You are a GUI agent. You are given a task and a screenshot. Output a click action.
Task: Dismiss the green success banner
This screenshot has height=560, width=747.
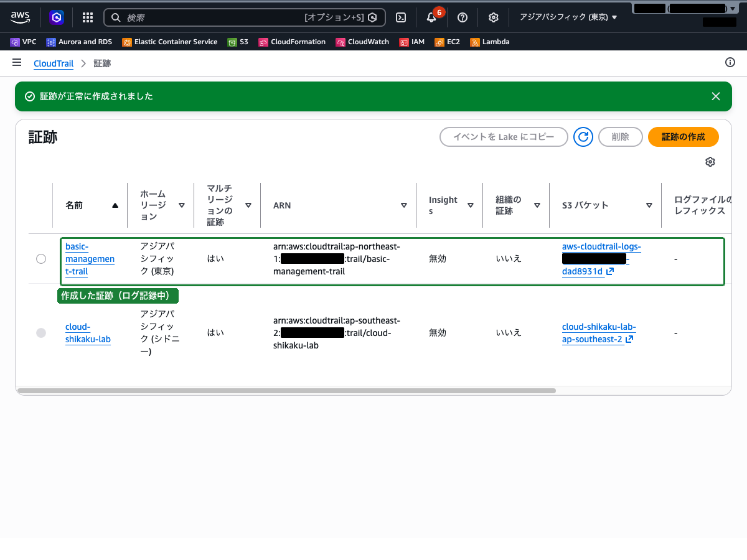click(716, 96)
